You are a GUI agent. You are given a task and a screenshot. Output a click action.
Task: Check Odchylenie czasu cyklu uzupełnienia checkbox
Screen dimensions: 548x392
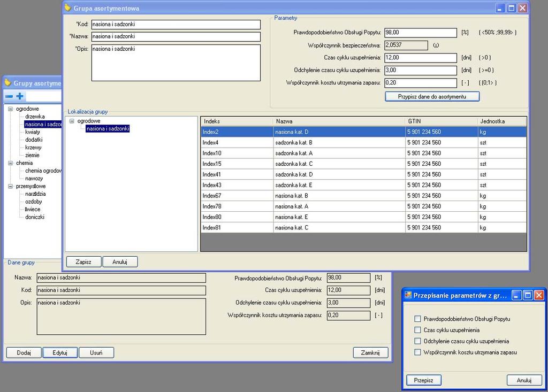[417, 341]
